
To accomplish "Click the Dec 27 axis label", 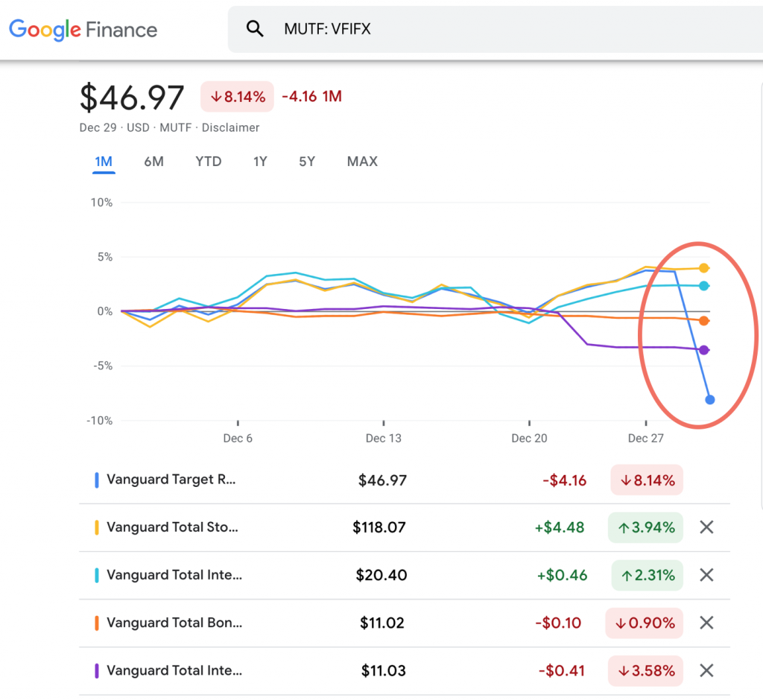I will click(646, 439).
